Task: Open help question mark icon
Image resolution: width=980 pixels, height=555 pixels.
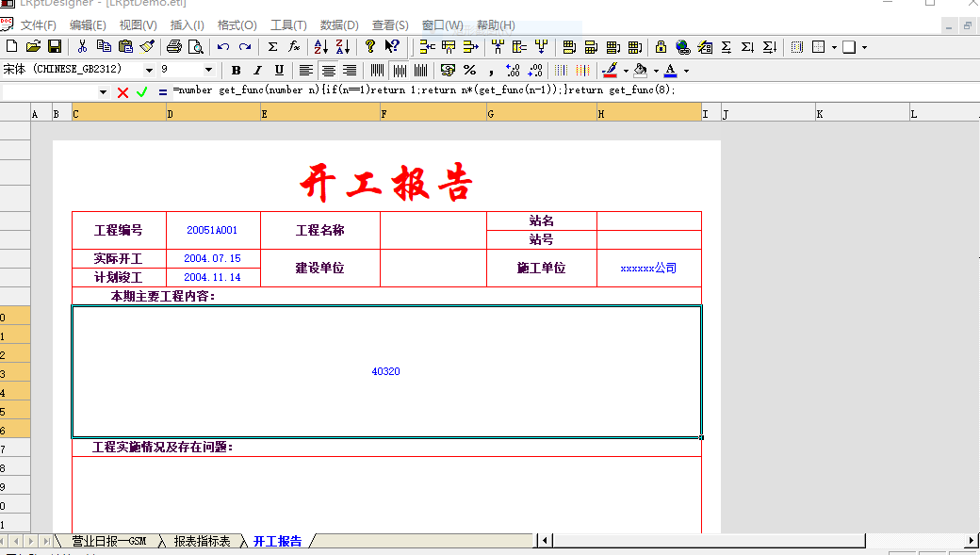Action: (370, 46)
